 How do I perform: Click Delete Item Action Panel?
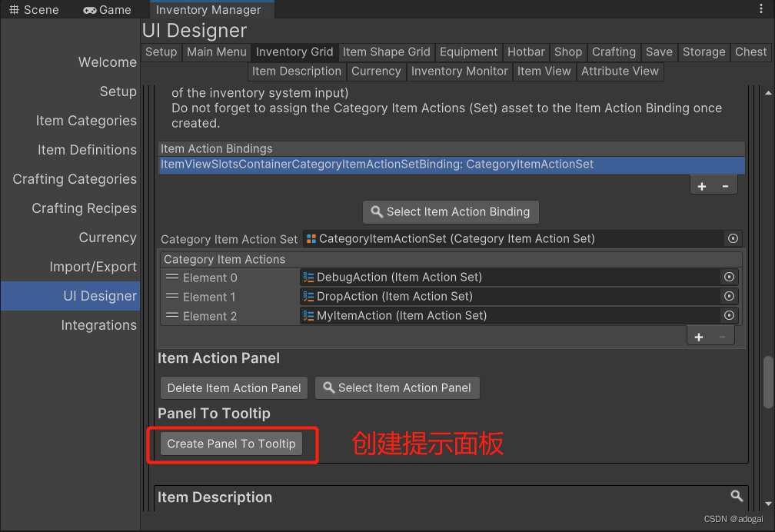click(233, 387)
